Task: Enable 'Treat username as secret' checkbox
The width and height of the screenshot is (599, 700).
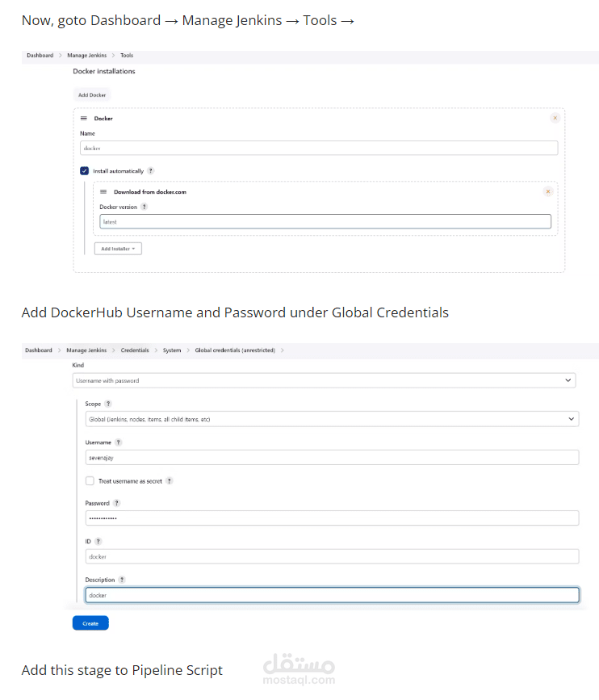Action: pos(90,481)
